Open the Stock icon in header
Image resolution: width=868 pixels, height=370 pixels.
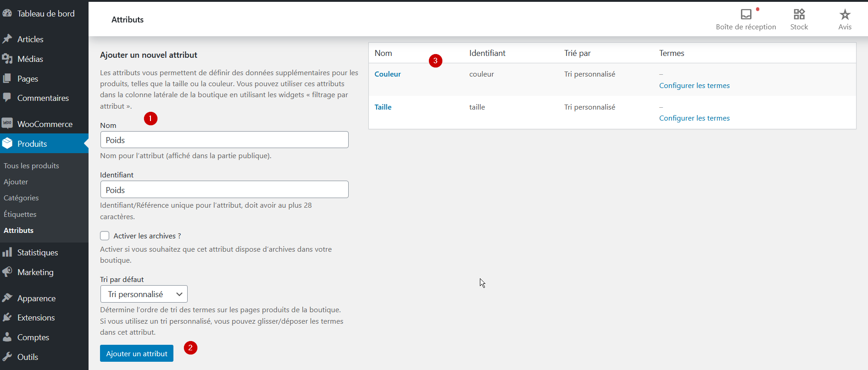(799, 14)
